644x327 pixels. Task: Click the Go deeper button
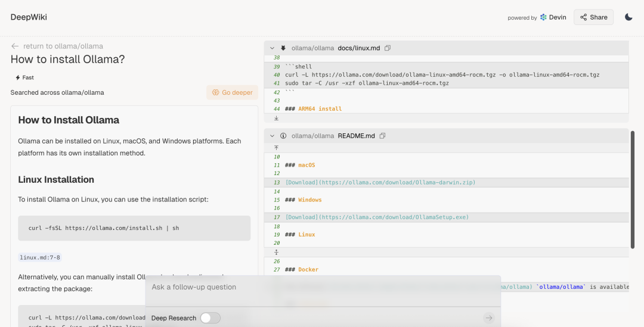coord(232,92)
